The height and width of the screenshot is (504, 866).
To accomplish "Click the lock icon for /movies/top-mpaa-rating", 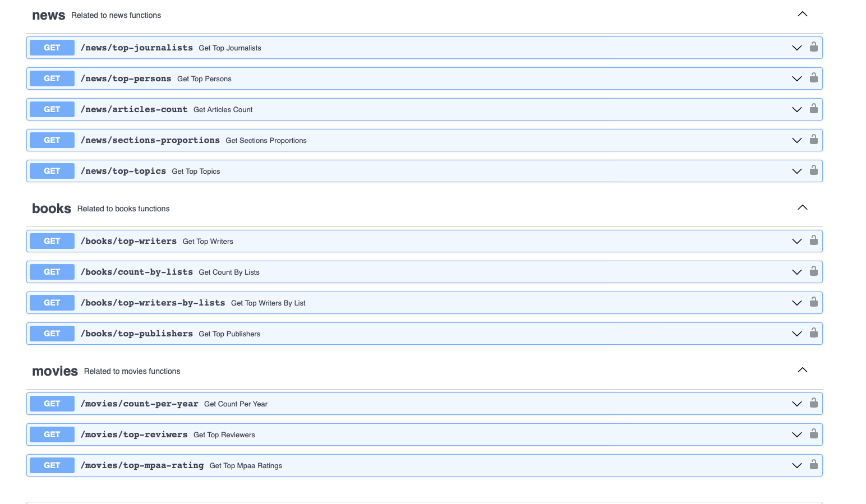I will pyautogui.click(x=813, y=465).
